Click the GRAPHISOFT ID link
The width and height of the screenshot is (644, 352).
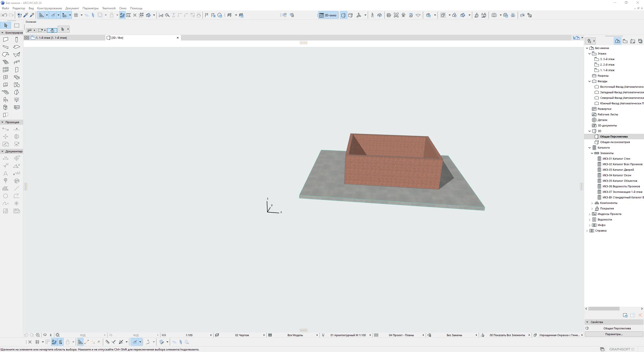tap(621, 349)
